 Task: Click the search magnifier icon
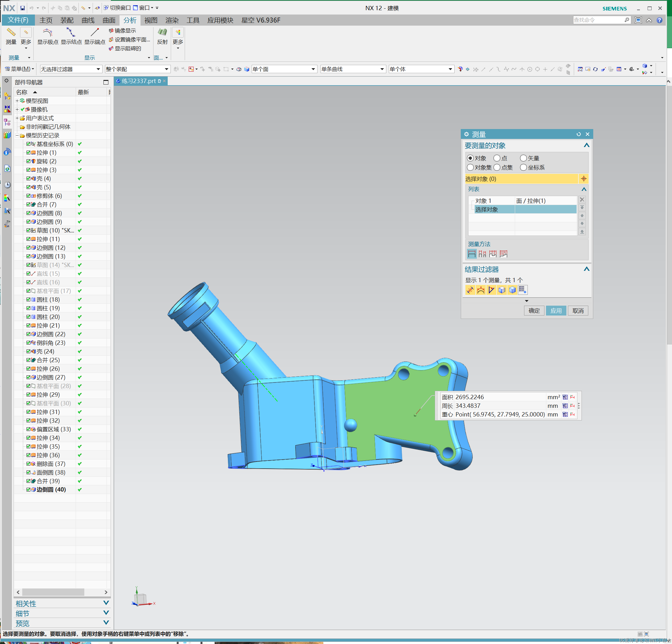pyautogui.click(x=627, y=20)
